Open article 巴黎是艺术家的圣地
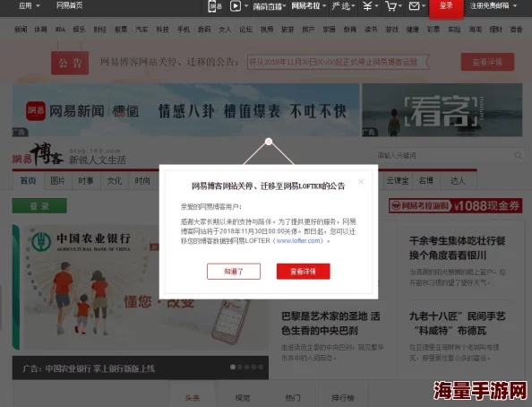 (330, 323)
